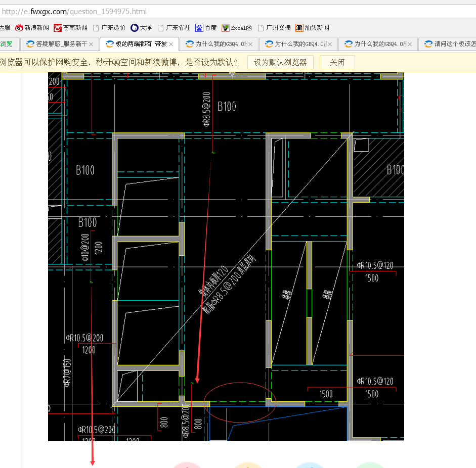Viewport: 476px width, 468px height.
Task: Switch to the 板的两端都有 tab
Action: pyautogui.click(x=139, y=44)
